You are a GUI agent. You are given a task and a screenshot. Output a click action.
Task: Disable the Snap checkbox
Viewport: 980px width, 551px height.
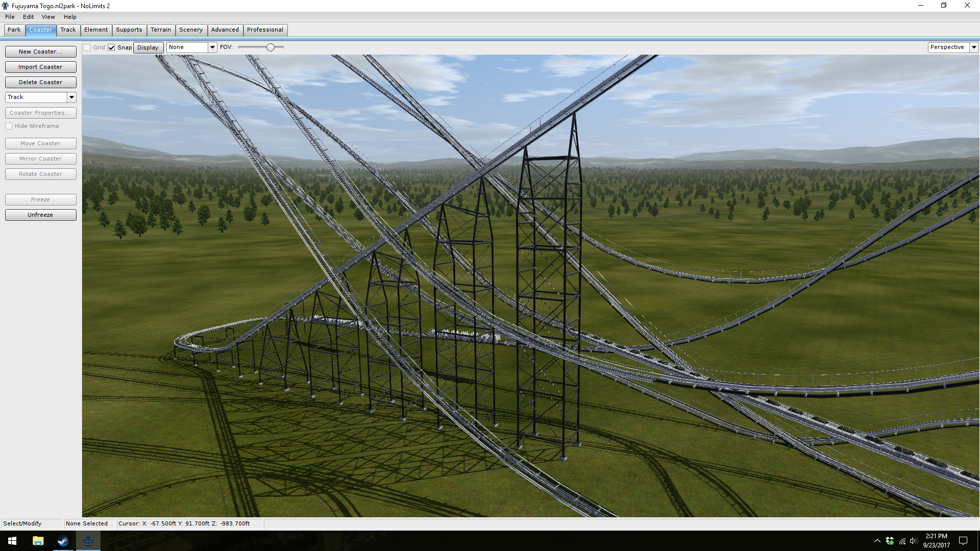point(111,47)
